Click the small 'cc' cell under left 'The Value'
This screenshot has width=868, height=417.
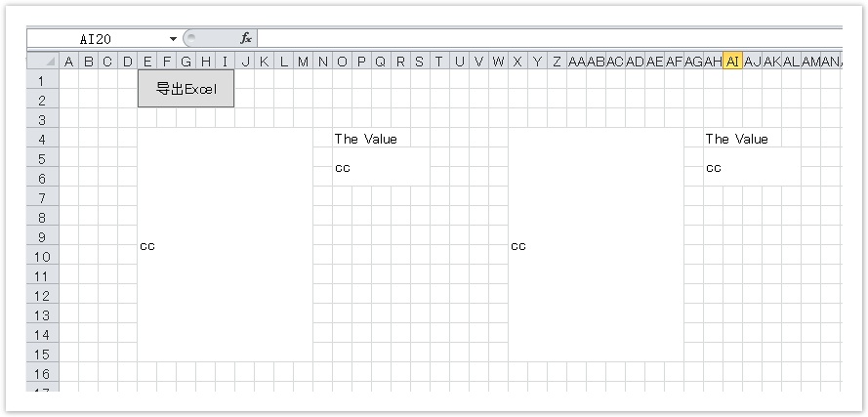pyautogui.click(x=376, y=168)
